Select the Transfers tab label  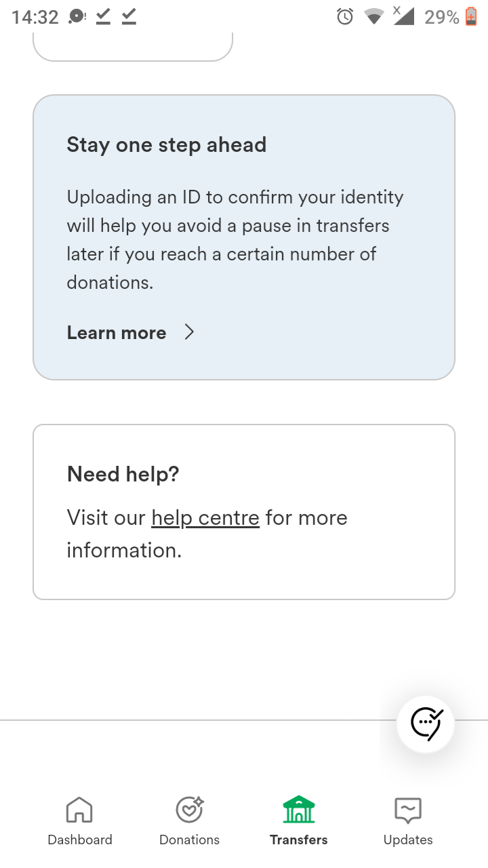(299, 840)
